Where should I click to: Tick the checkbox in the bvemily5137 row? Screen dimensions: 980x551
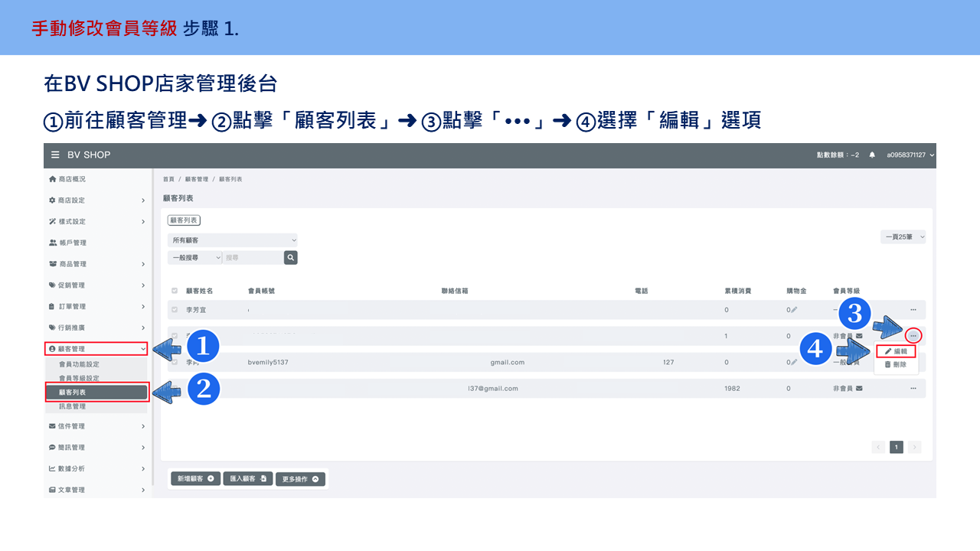pyautogui.click(x=175, y=362)
